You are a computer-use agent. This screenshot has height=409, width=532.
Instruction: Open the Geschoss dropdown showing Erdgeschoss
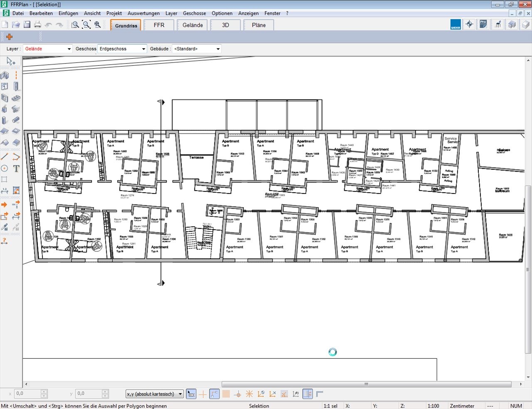(122, 49)
